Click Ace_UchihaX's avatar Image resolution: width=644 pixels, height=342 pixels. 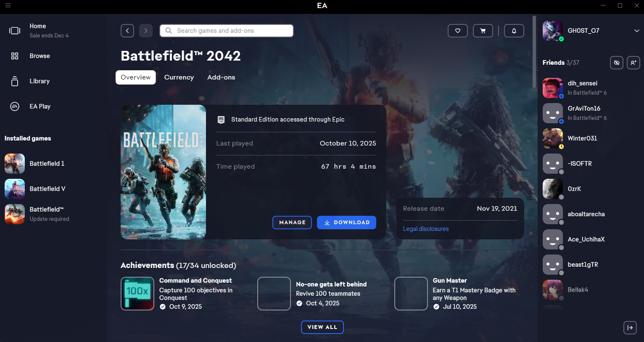[553, 239]
